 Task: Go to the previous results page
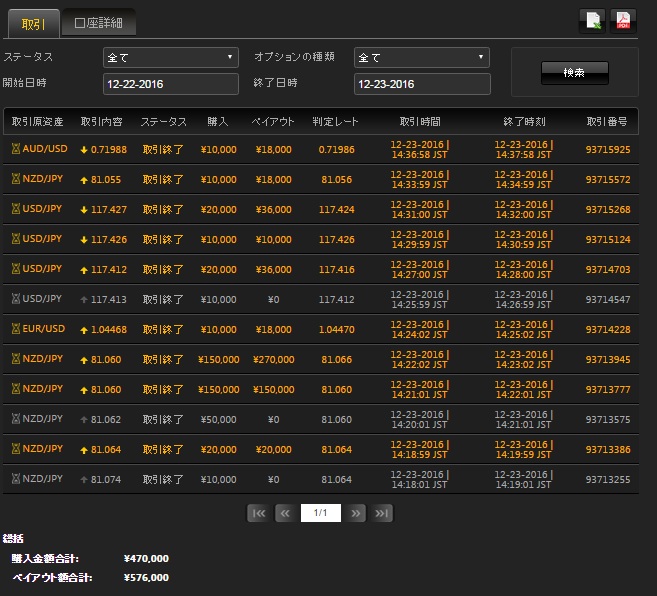tap(284, 513)
